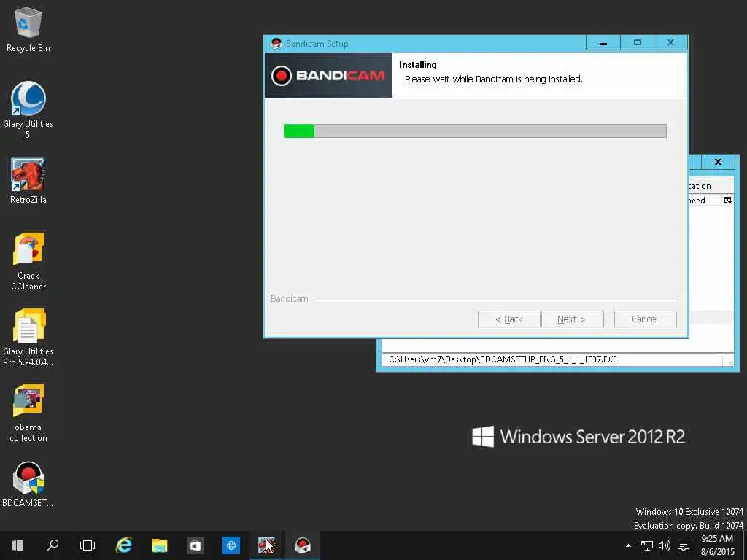This screenshot has height=560, width=747.
Task: Open Task View on the taskbar
Action: pyautogui.click(x=88, y=545)
